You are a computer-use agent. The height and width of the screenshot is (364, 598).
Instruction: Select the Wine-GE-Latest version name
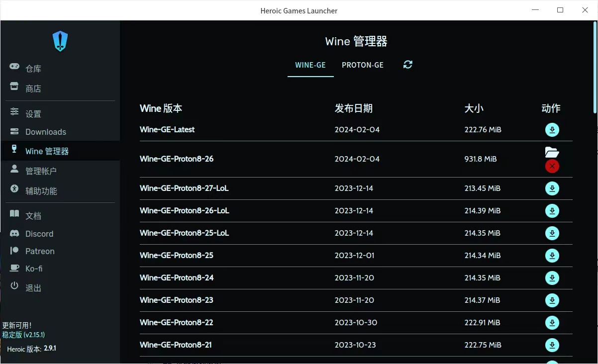click(x=167, y=130)
